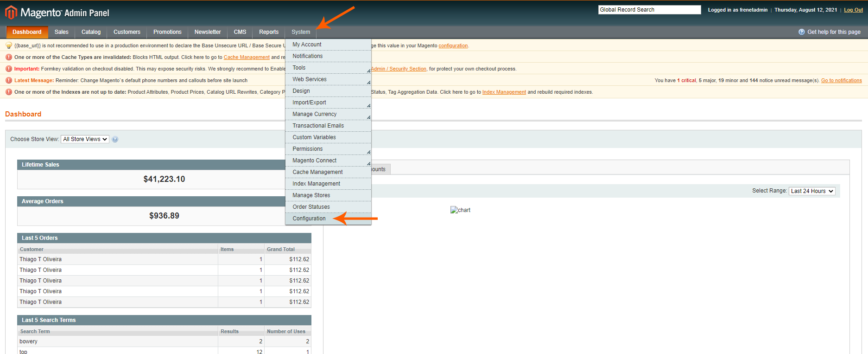Select Cache Management menu entry
Screen dimensions: 868x354
point(328,172)
